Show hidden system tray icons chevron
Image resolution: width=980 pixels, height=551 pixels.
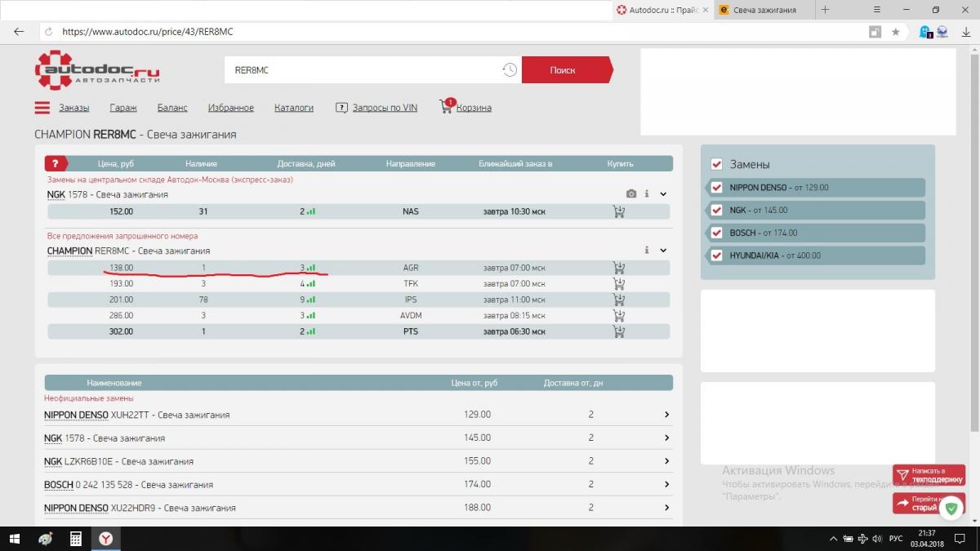[x=833, y=539]
